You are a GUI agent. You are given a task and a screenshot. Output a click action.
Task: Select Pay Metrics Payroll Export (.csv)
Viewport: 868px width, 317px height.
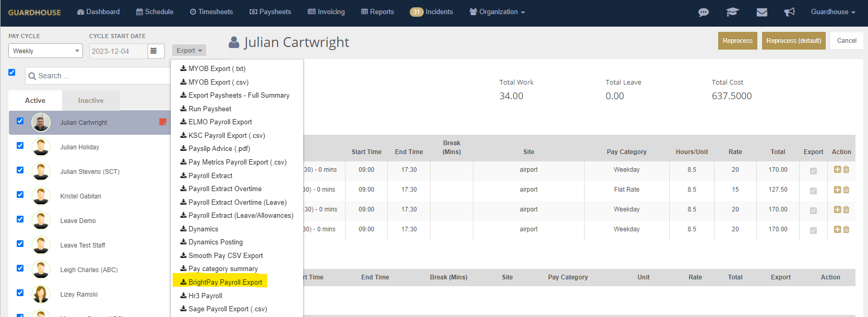pos(233,162)
